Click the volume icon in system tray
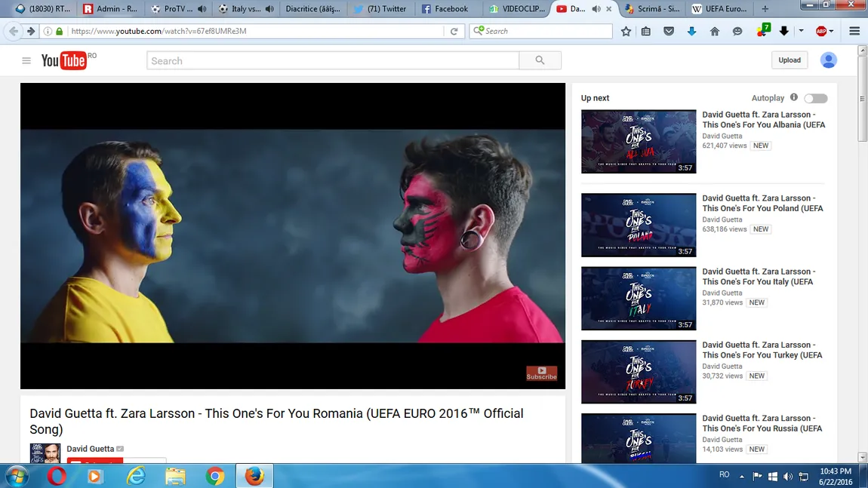The image size is (868, 488). [x=788, y=477]
